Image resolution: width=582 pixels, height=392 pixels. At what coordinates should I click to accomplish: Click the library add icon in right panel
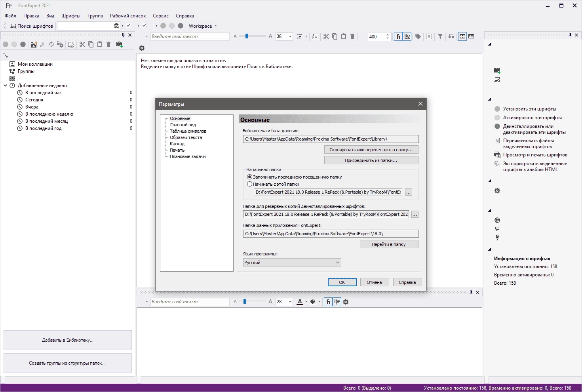(x=497, y=70)
